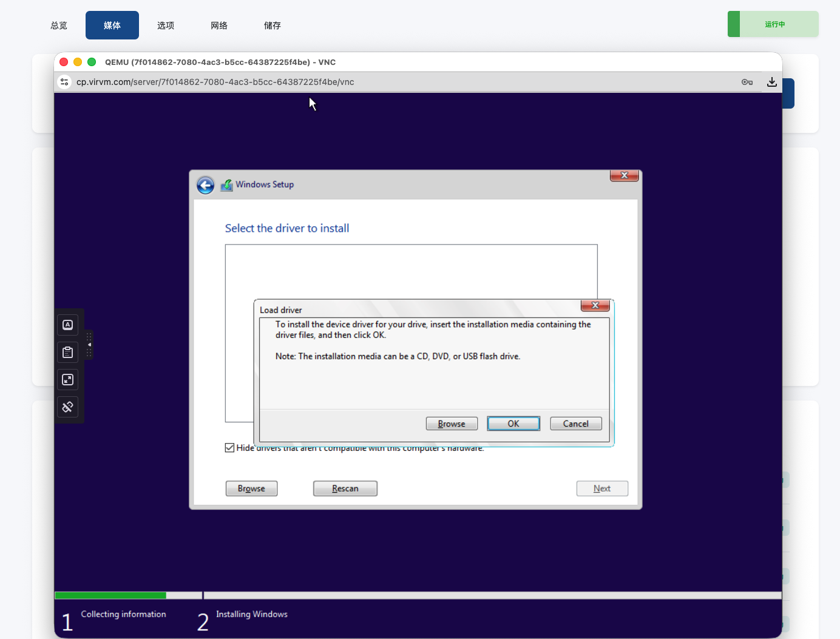Switch to the 媒体 tab

tap(112, 25)
